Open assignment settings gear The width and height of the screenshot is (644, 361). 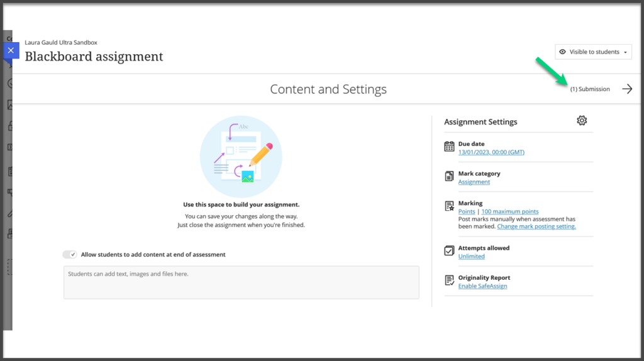[x=582, y=120]
